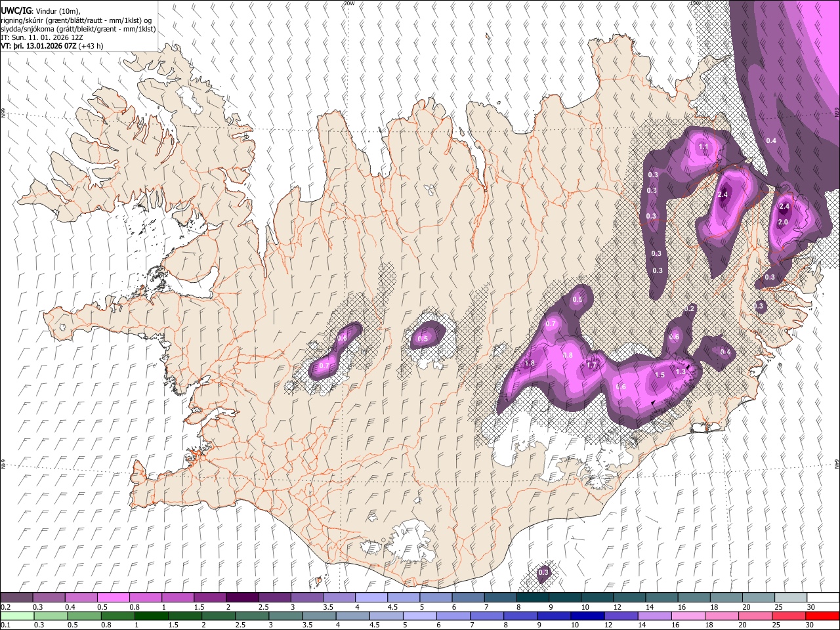This screenshot has width=840, height=630.
Task: Click the pale lavender snow swatch starting at 4
Action: pyautogui.click(x=371, y=598)
